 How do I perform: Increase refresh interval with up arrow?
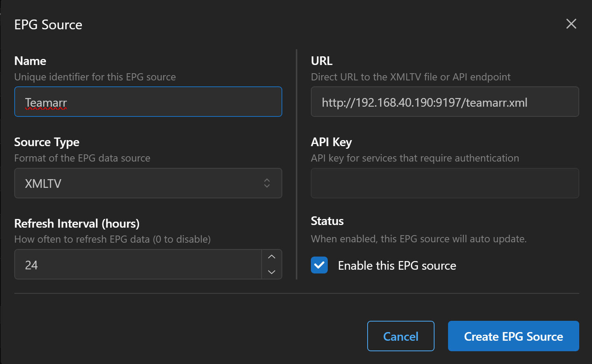pyautogui.click(x=272, y=257)
